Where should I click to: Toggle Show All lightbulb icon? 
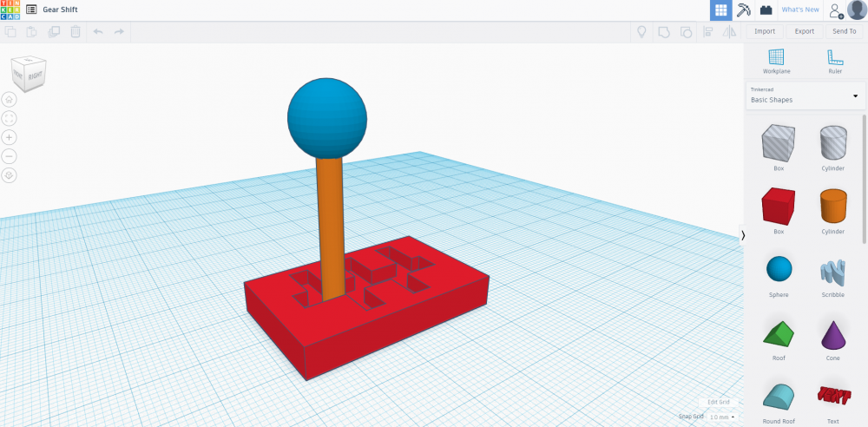pyautogui.click(x=641, y=32)
